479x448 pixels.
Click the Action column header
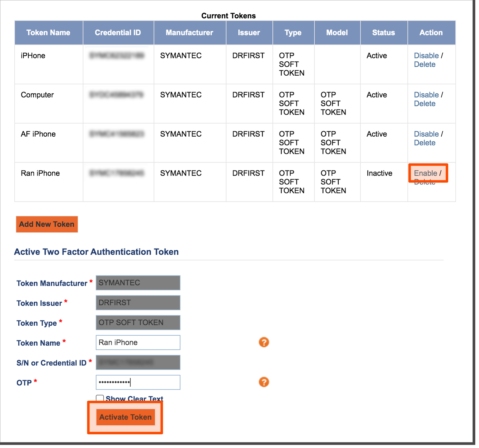tap(431, 32)
